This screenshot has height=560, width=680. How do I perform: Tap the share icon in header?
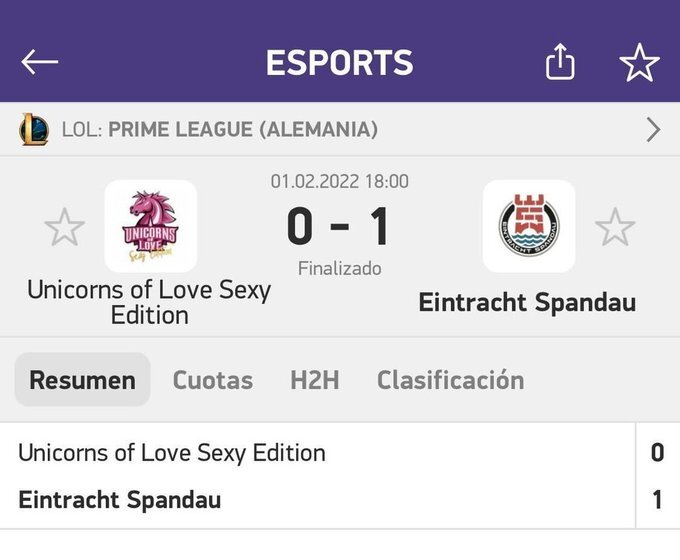pyautogui.click(x=560, y=62)
